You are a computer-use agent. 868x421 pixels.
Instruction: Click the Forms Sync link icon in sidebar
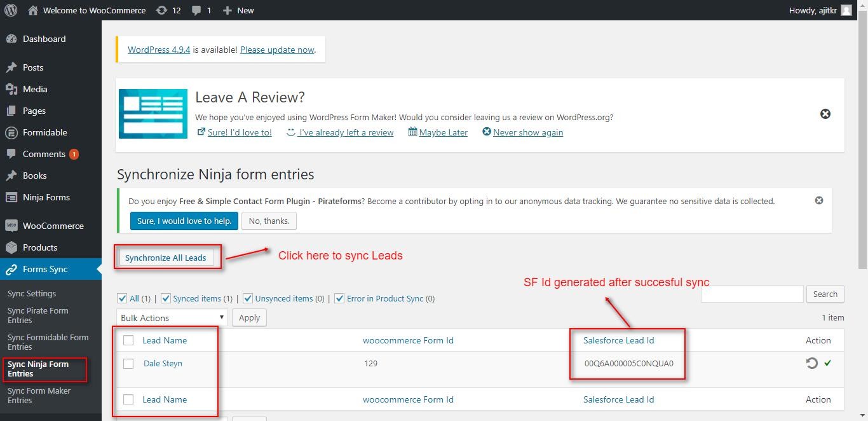pyautogui.click(x=11, y=269)
